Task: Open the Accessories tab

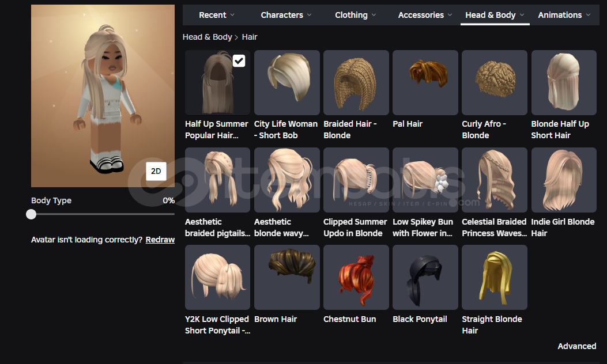Action: [x=425, y=15]
